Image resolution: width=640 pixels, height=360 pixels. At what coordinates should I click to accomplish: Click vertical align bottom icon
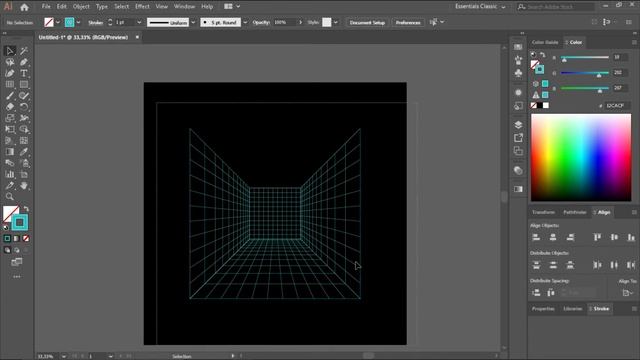[x=631, y=237]
